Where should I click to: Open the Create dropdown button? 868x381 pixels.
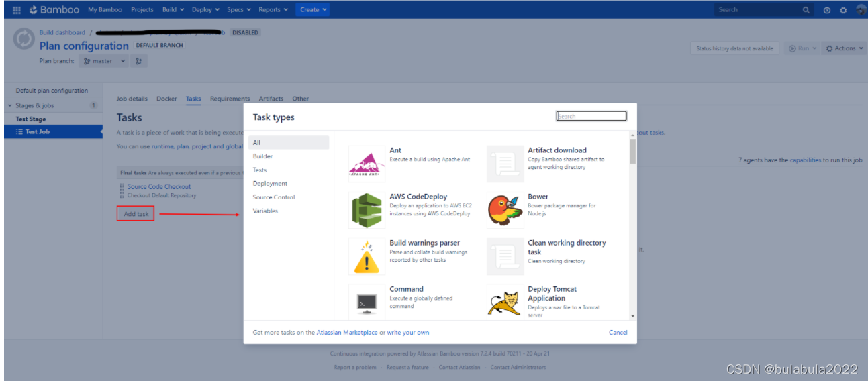click(x=314, y=10)
